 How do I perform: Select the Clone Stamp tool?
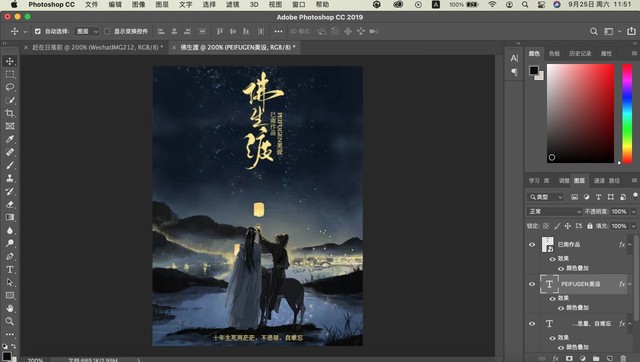[x=10, y=178]
